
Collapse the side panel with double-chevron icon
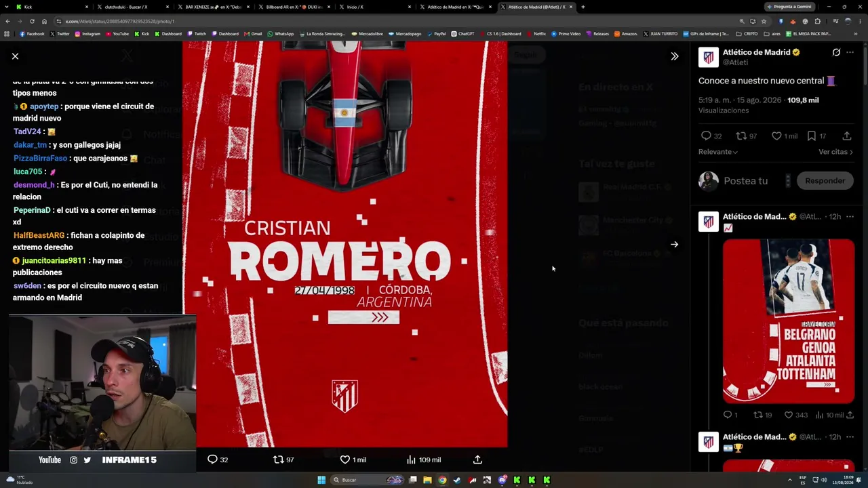coord(674,56)
